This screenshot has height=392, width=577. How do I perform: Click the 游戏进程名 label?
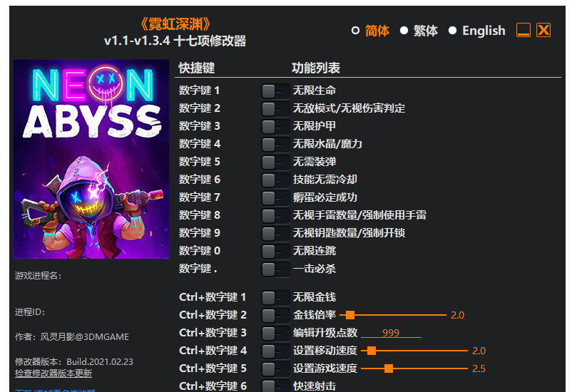[x=39, y=275]
